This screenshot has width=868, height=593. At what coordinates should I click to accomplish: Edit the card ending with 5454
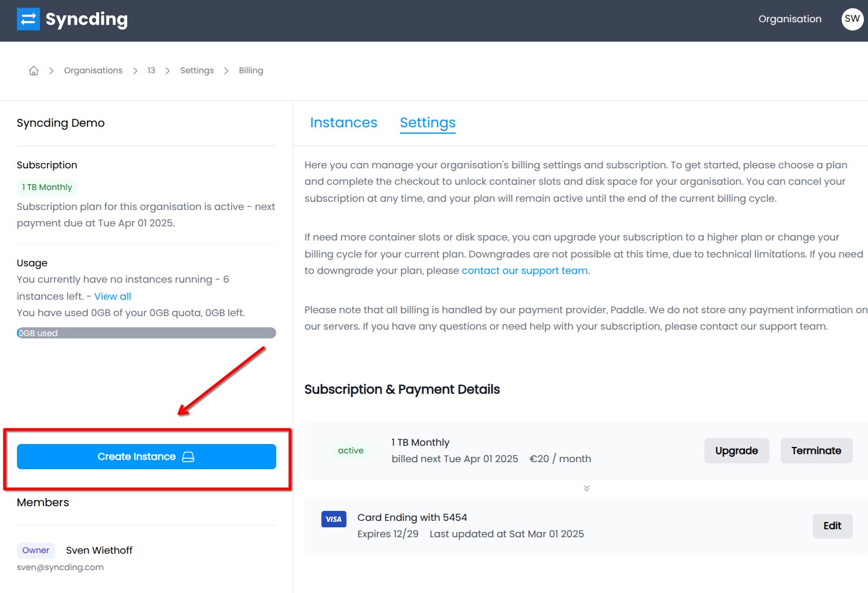(832, 526)
